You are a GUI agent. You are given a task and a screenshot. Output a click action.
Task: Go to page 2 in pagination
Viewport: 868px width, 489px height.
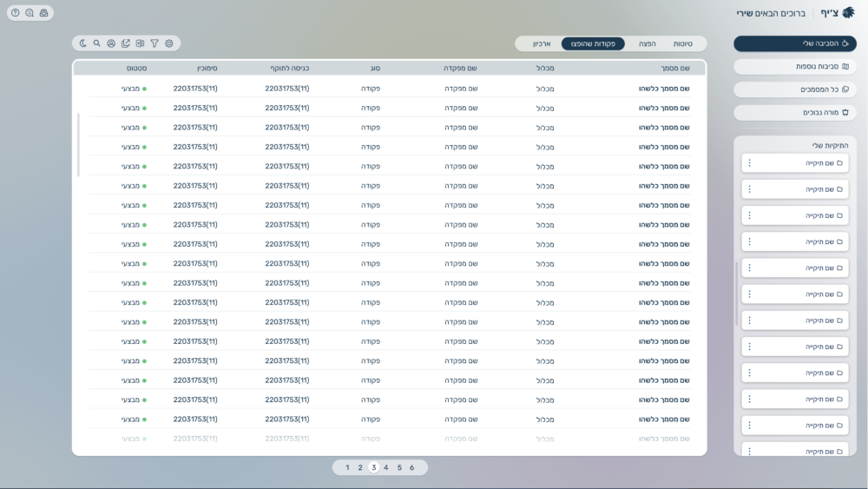(x=360, y=467)
